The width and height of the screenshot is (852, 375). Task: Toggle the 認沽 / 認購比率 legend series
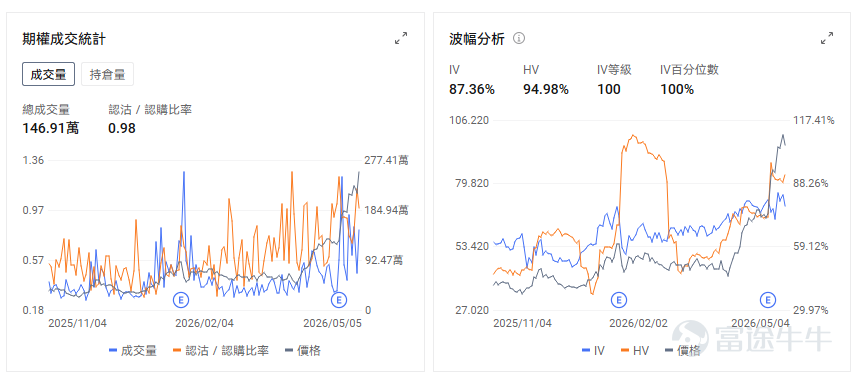click(x=221, y=351)
